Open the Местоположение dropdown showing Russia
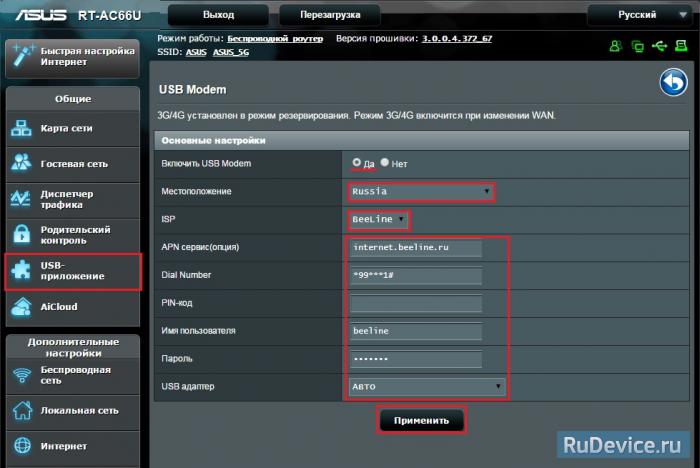 (x=421, y=192)
